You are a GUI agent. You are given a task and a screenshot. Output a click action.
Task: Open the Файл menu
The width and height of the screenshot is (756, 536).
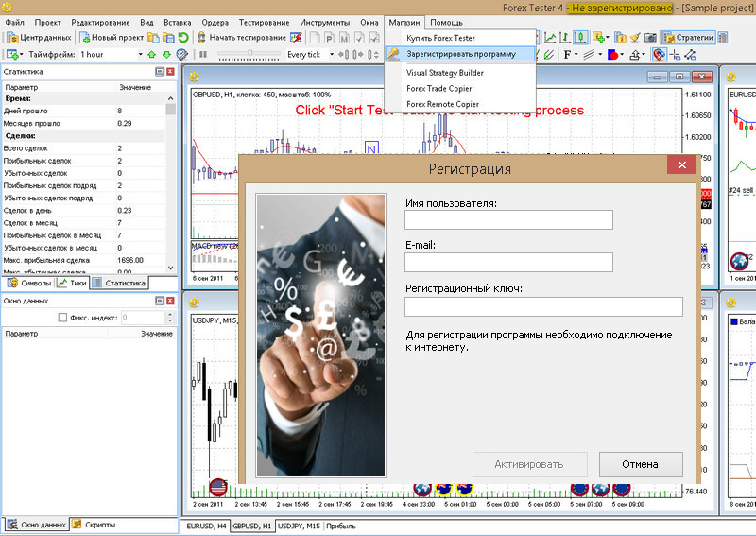[15, 22]
